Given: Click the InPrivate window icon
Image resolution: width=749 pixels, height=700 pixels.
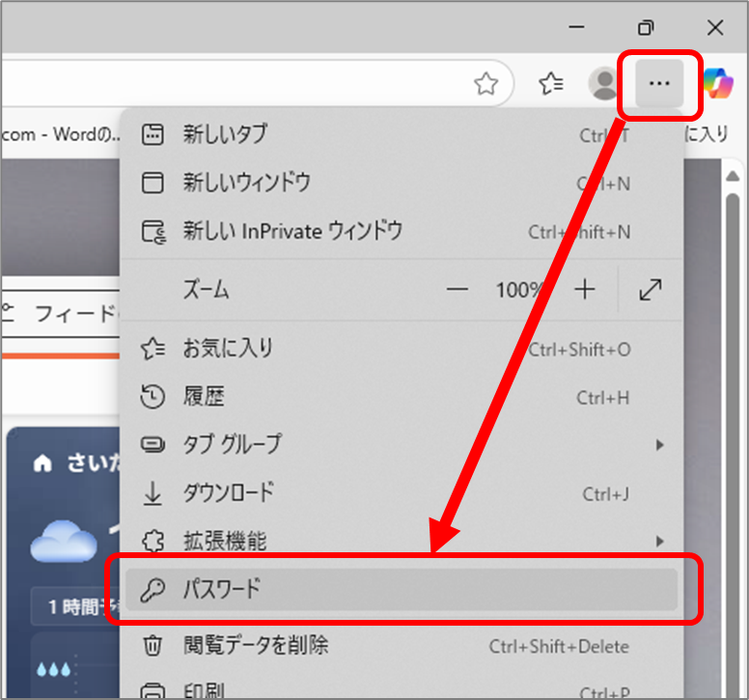Looking at the screenshot, I should click(153, 233).
